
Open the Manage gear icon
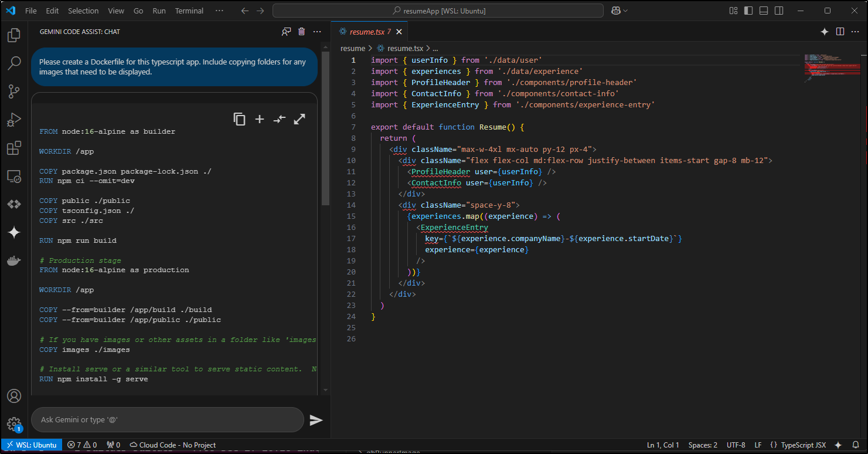[14, 424]
